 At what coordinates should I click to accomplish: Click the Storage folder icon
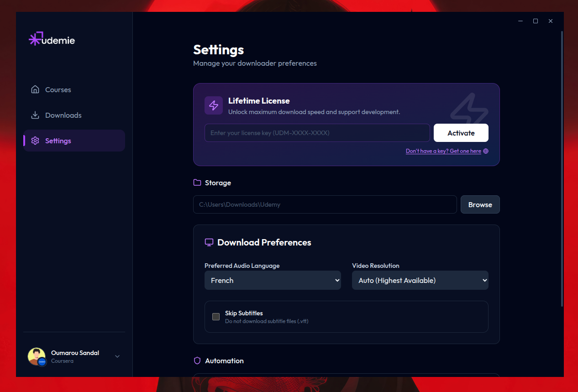point(197,182)
